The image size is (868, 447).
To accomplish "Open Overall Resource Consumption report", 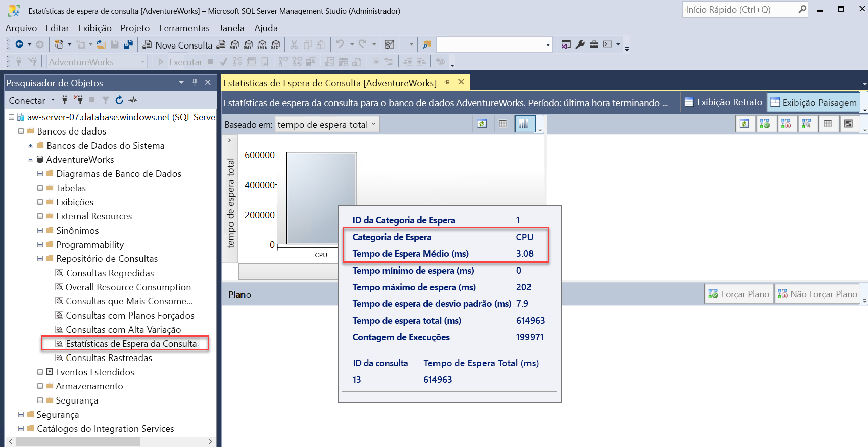I will tap(128, 287).
